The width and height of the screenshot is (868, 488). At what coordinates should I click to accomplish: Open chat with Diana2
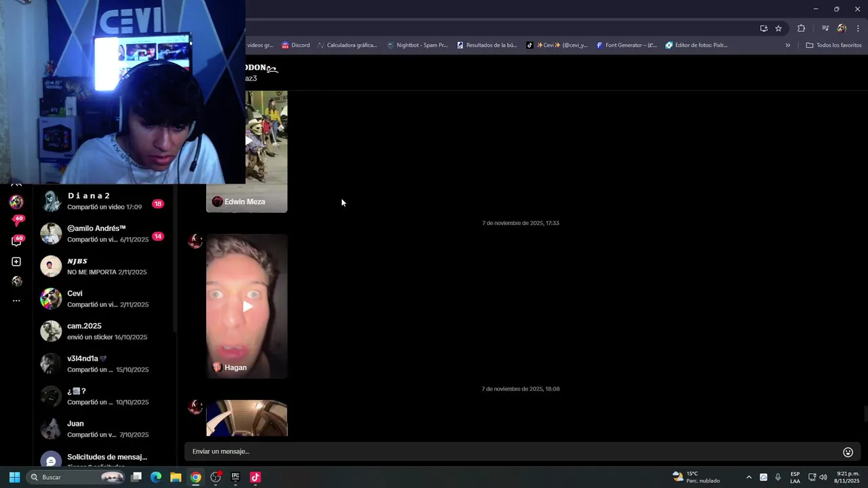tap(104, 201)
